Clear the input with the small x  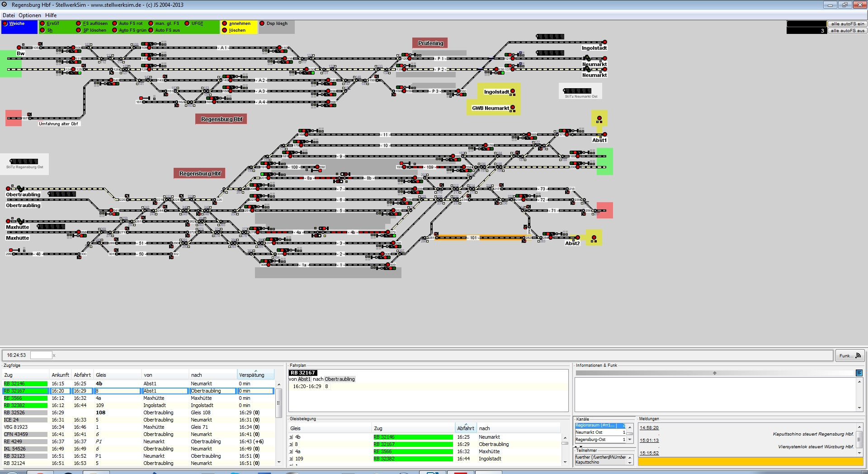point(54,355)
